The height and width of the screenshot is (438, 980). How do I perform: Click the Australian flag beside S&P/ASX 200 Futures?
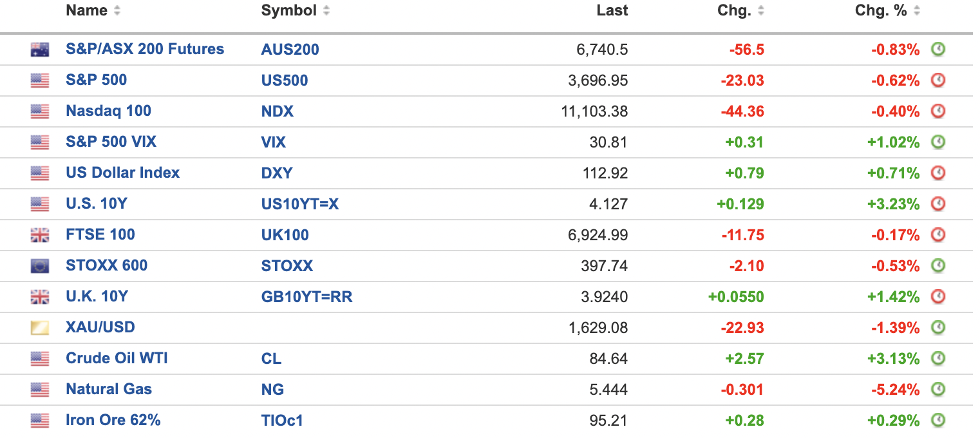[40, 50]
